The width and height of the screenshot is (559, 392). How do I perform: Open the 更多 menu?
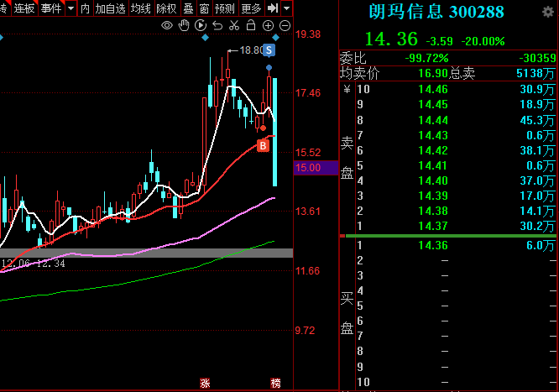[x=250, y=8]
